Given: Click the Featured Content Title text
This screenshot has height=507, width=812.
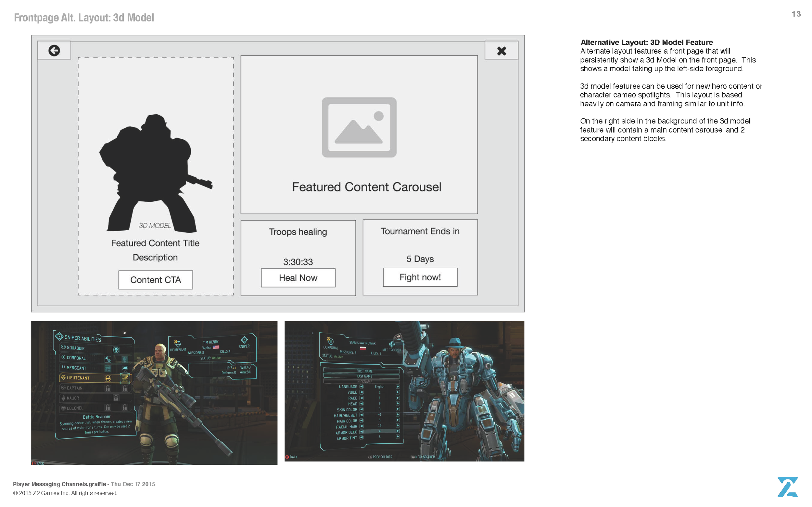Looking at the screenshot, I should point(155,243).
